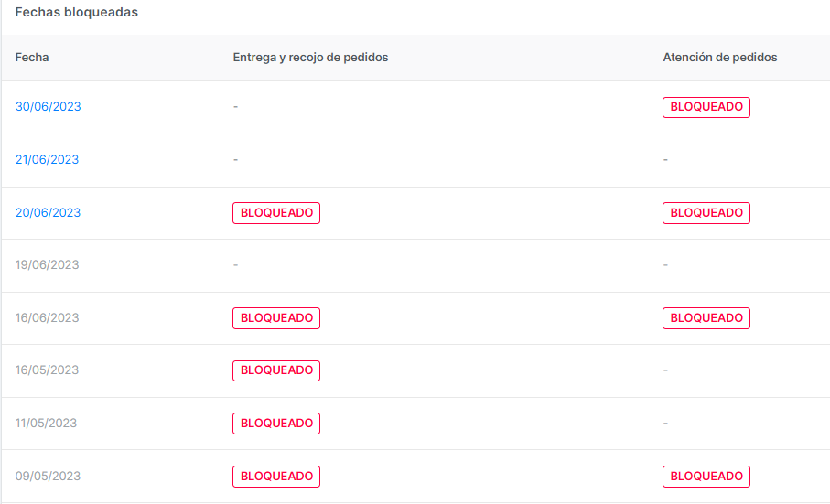Viewport: 830px width, 504px height.
Task: Click BLOQUEADO badge under Entrega for 20/06/2023
Action: coord(276,213)
